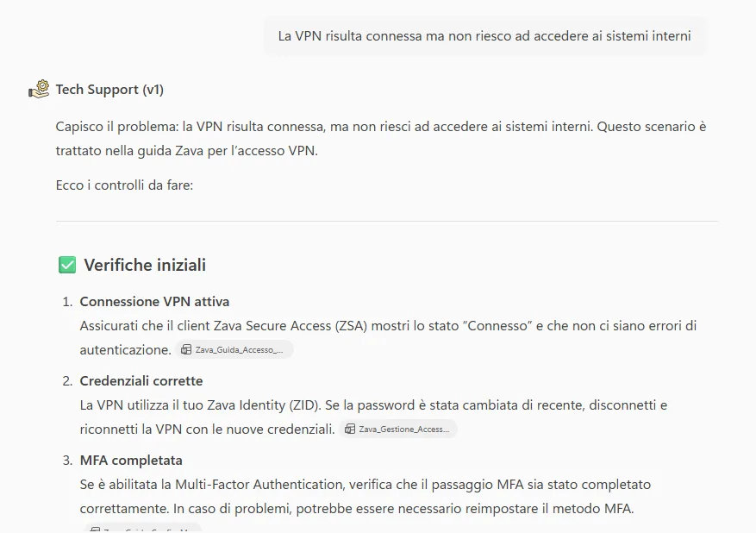The image size is (756, 533).
Task: Click the Connessione VPN attiva item title
Action: [x=154, y=301]
